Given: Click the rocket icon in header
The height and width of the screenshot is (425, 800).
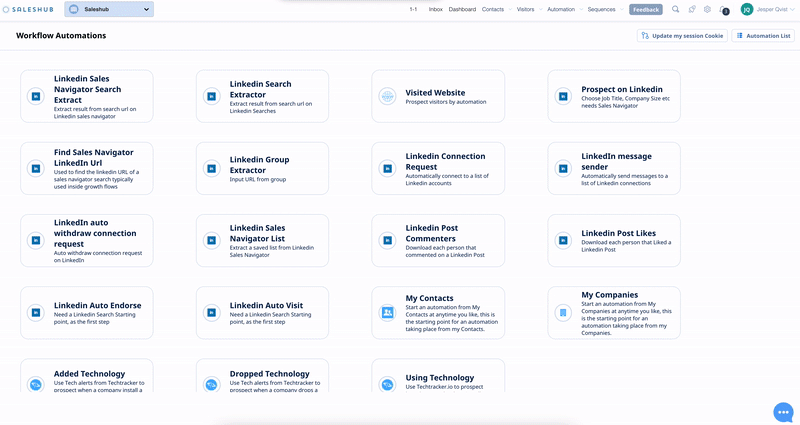Looking at the screenshot, I should (x=692, y=9).
